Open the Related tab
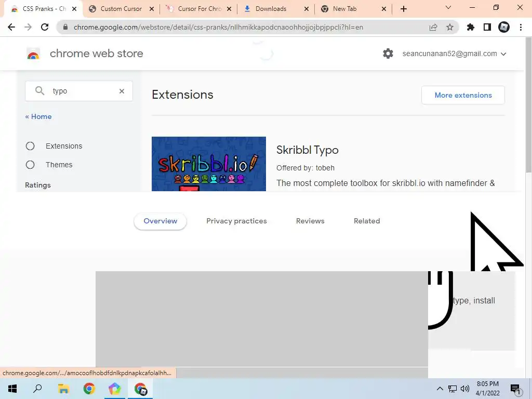This screenshot has height=399, width=532. (x=367, y=221)
